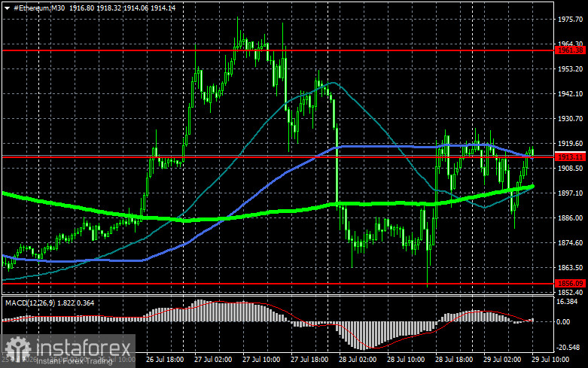Screen dimensions: 588x368
Task: Click the 1863.50 price scale value
Action: point(571,268)
